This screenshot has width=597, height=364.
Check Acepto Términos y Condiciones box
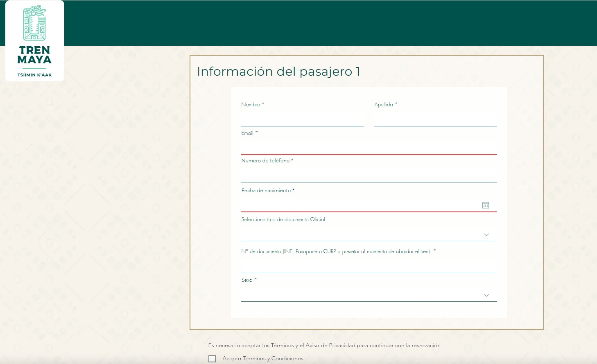tap(212, 359)
